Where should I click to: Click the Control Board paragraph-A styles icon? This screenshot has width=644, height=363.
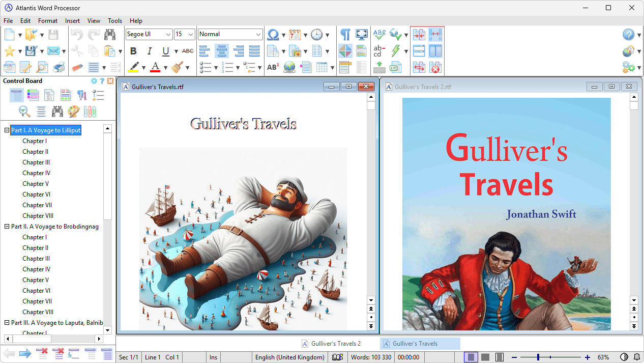tap(82, 95)
